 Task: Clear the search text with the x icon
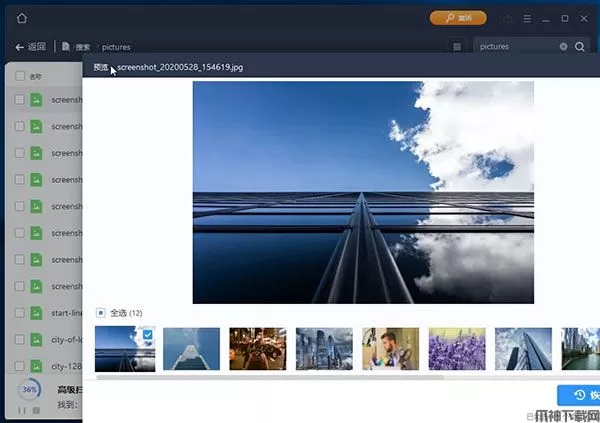point(563,47)
